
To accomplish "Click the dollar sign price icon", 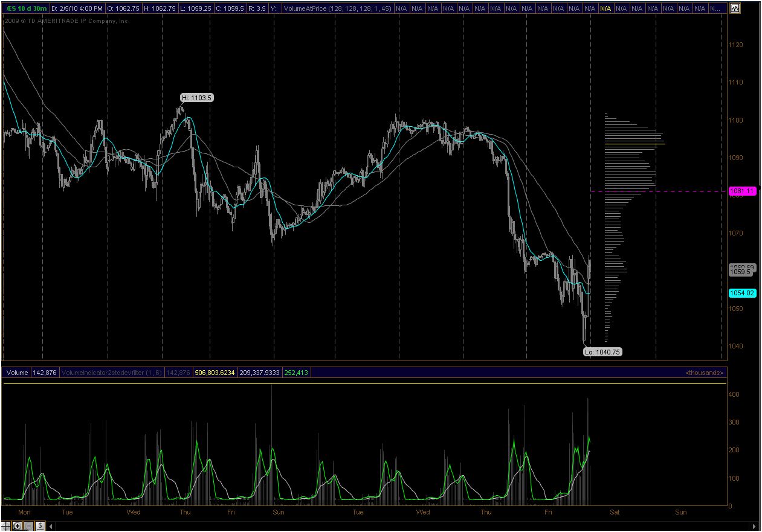I will (39, 526).
